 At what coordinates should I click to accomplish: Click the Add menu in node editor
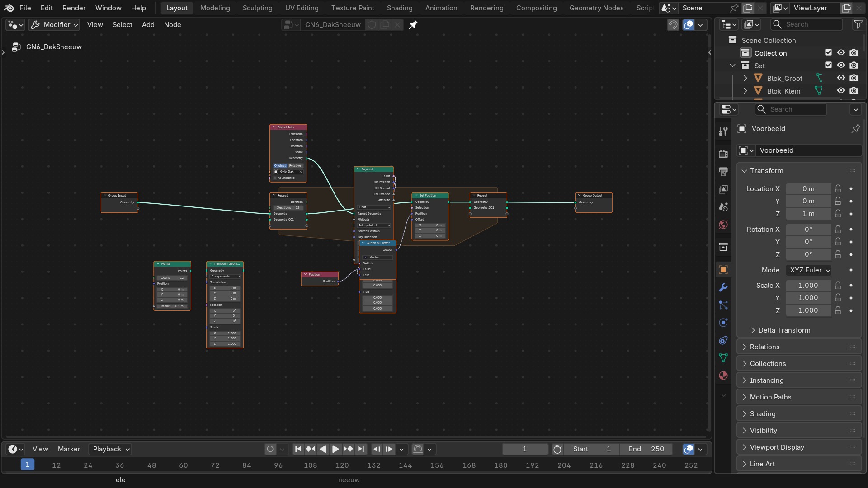pyautogui.click(x=148, y=25)
